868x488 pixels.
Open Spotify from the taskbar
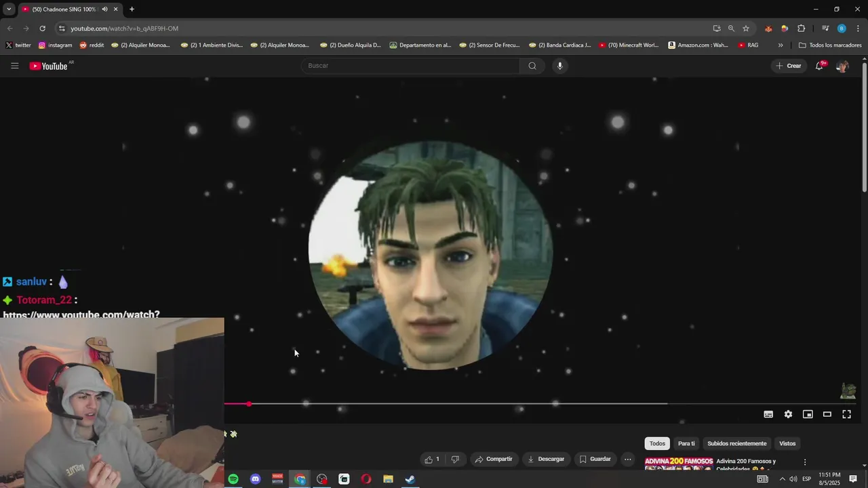233,479
